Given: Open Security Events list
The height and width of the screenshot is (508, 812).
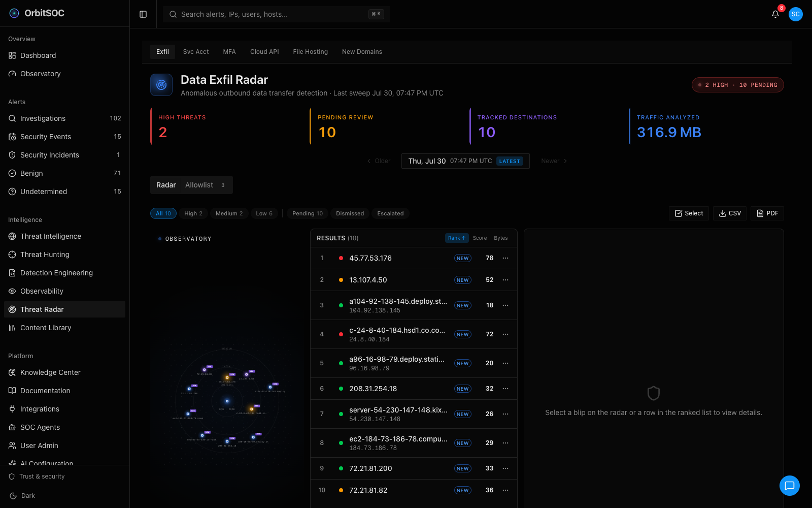Looking at the screenshot, I should 64,137.
